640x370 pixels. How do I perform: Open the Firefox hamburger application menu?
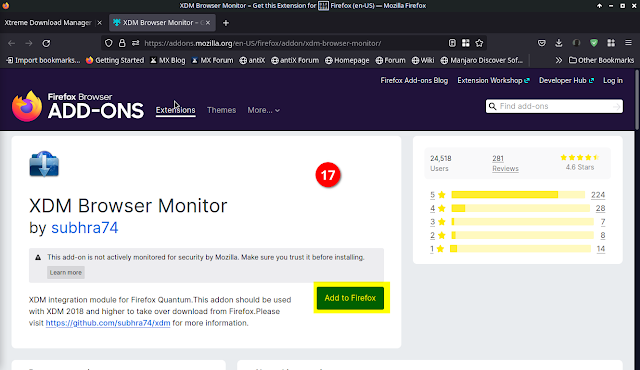(x=628, y=43)
